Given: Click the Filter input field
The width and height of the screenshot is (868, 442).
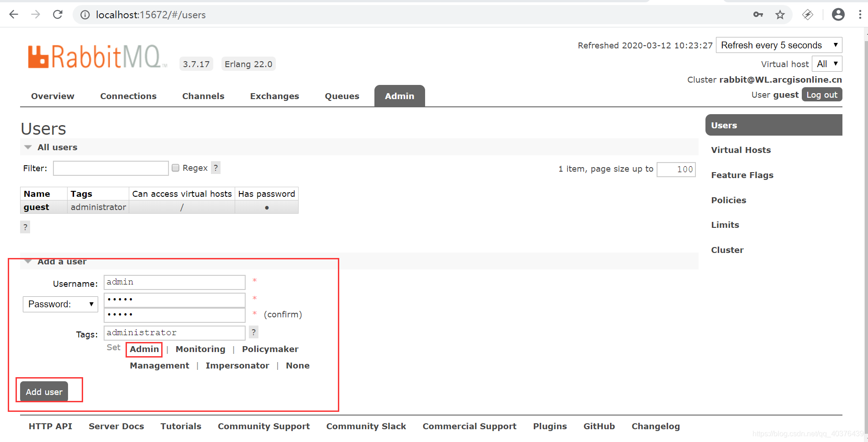Looking at the screenshot, I should tap(111, 168).
